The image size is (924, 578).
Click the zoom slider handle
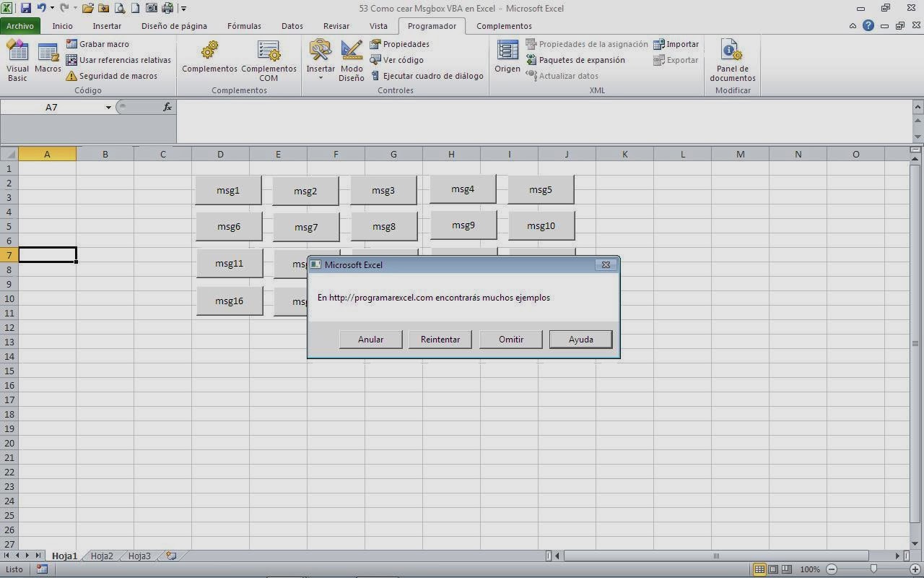(x=873, y=569)
